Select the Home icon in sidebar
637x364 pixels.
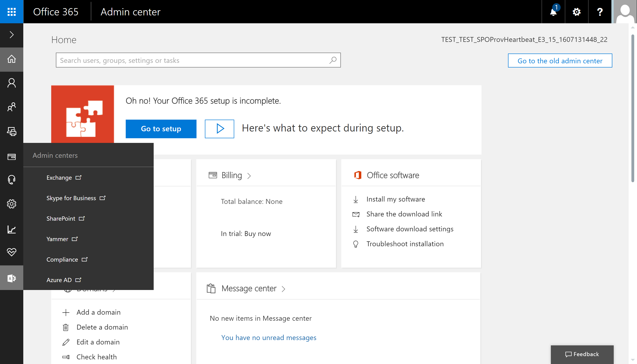coord(11,59)
